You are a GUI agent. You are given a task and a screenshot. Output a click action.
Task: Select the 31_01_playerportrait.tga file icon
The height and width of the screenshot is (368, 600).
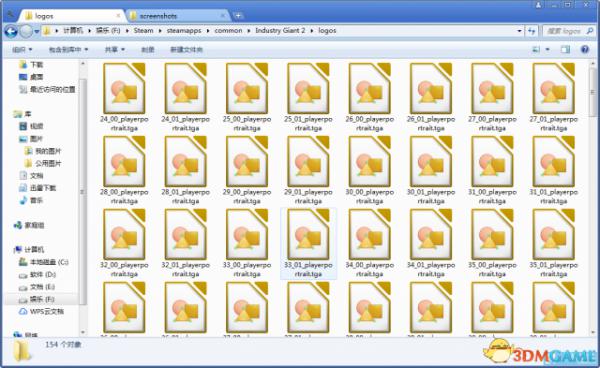coord(554,161)
